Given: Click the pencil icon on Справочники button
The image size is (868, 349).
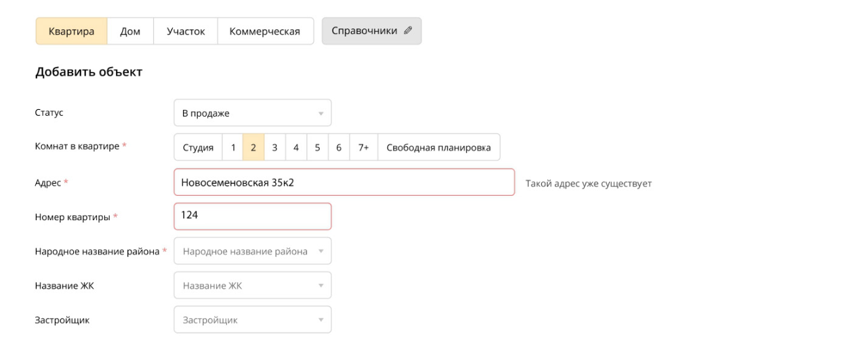Looking at the screenshot, I should [407, 30].
